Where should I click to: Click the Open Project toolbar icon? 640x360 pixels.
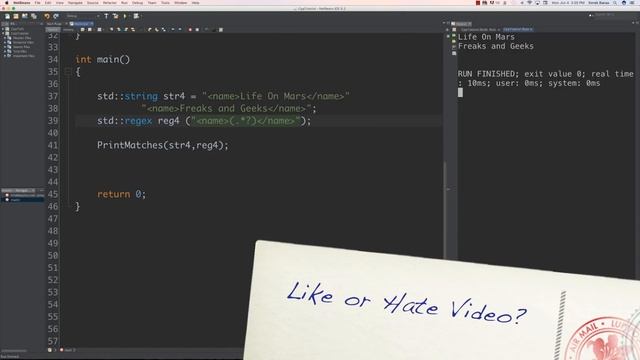click(25, 16)
